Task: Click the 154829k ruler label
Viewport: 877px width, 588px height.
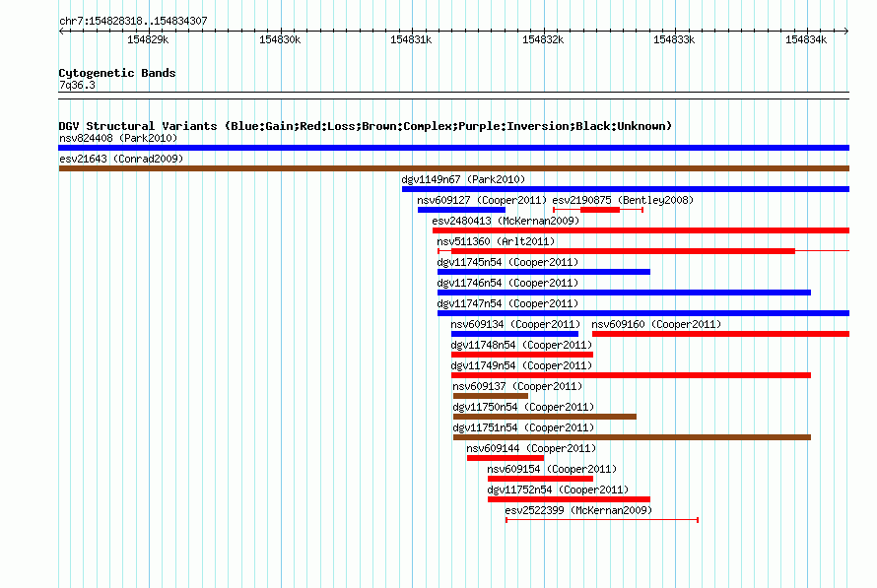Action: (x=148, y=39)
